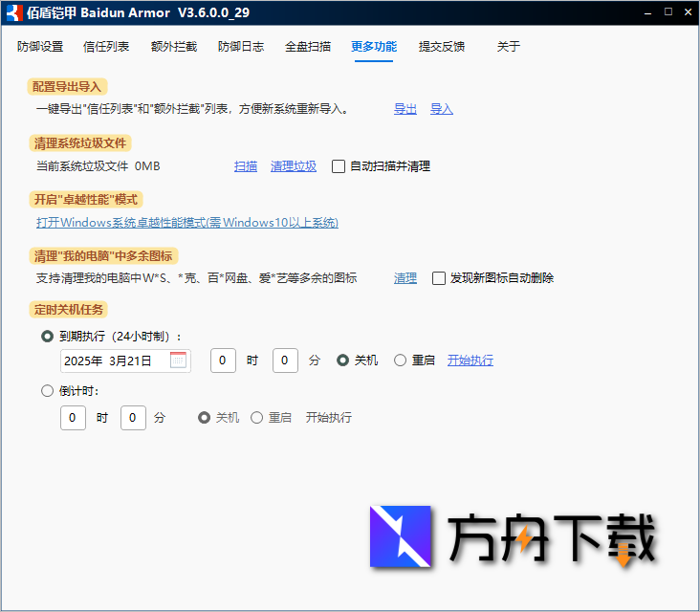Open the calendar picker in date field
This screenshot has height=612, width=700.
pyautogui.click(x=178, y=361)
